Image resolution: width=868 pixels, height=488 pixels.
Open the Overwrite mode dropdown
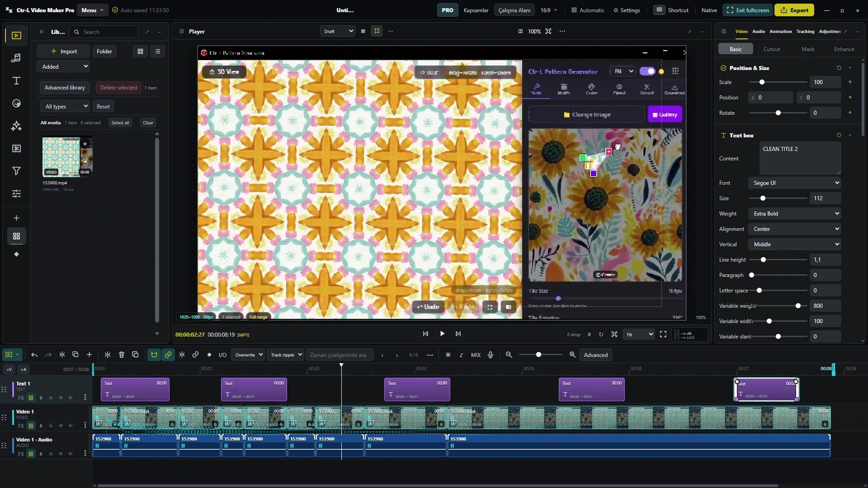(248, 355)
